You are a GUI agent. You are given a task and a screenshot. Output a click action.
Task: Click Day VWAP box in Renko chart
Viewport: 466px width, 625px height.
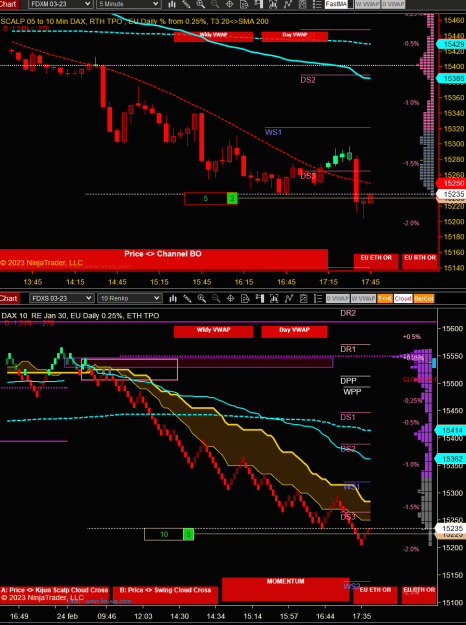(x=294, y=332)
